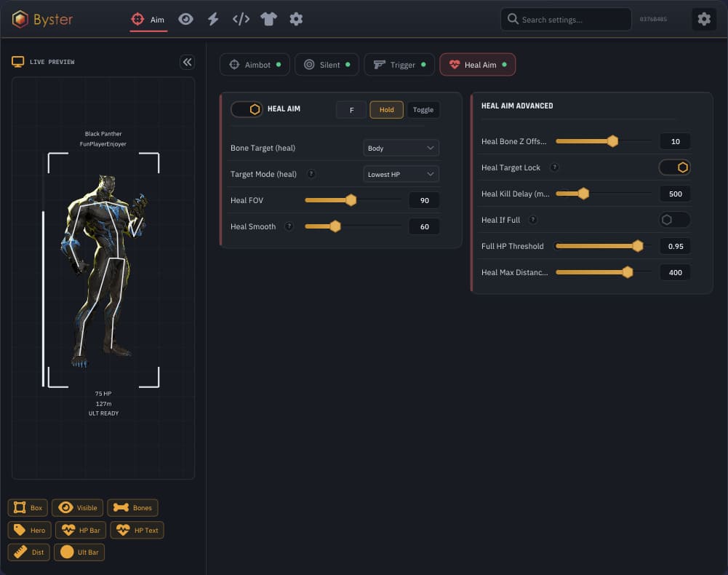728x575 pixels.
Task: Click the help icon beside Target Mode (heal)
Action: tap(311, 174)
